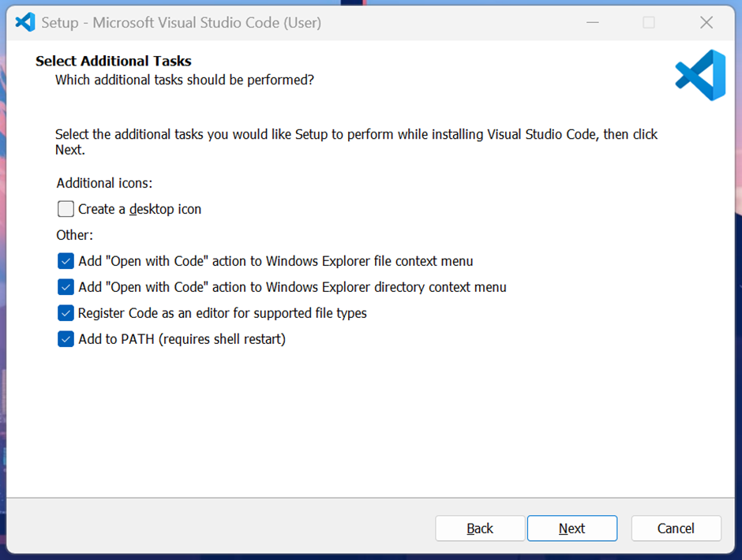Go back with the Back button
The height and width of the screenshot is (560, 742).
click(x=480, y=528)
